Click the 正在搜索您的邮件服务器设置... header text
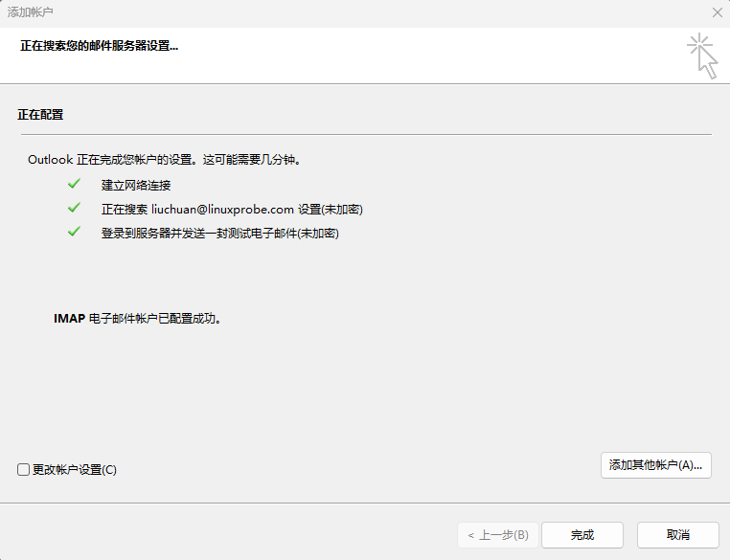This screenshot has height=560, width=730. point(99,45)
